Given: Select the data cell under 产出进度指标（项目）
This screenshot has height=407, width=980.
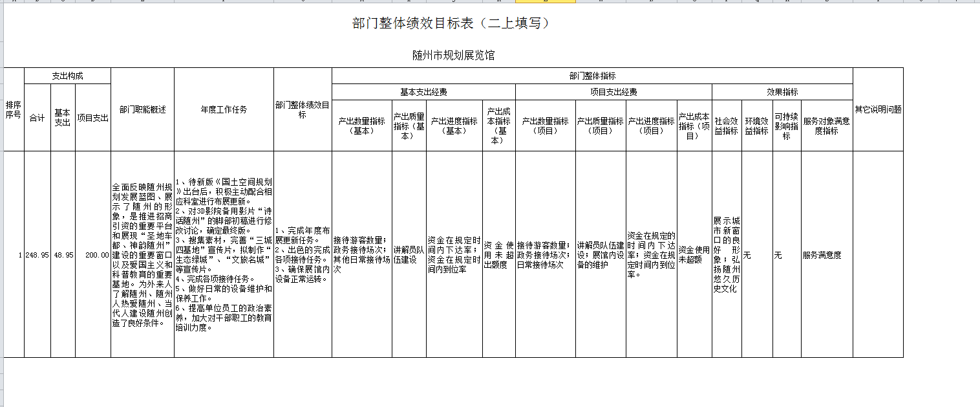Looking at the screenshot, I should [652, 254].
